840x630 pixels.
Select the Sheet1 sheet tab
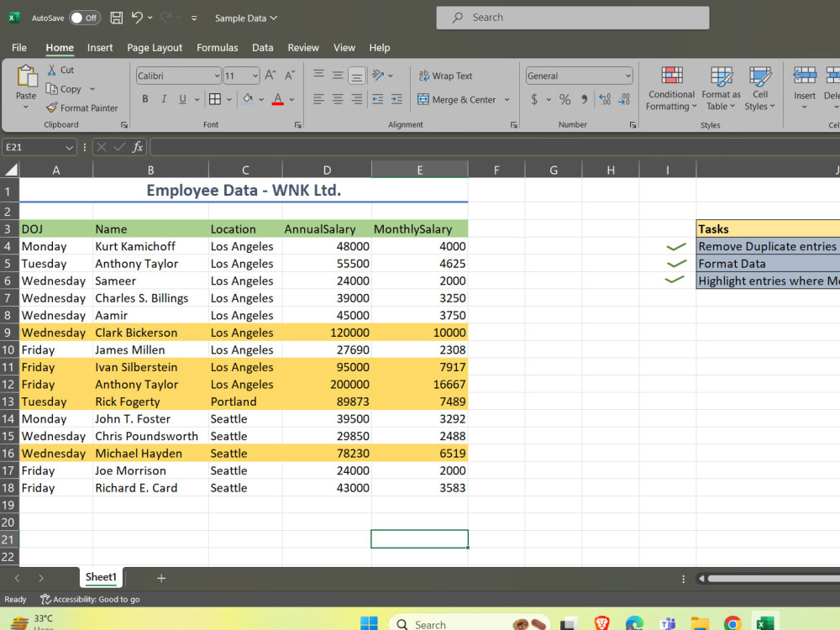tap(101, 577)
